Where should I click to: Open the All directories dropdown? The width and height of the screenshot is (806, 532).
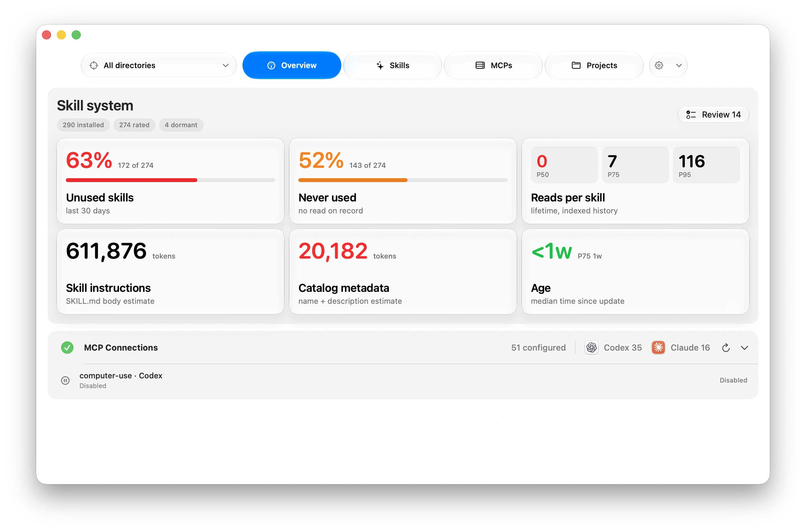tap(159, 65)
